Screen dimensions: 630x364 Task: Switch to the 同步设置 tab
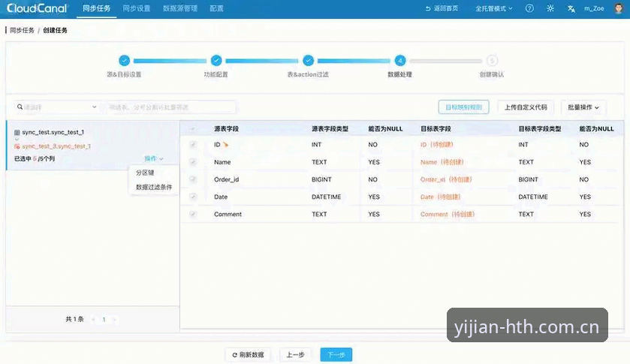[x=136, y=8]
